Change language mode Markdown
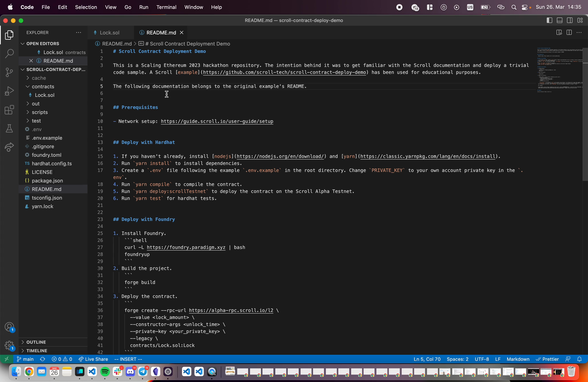 click(518, 359)
